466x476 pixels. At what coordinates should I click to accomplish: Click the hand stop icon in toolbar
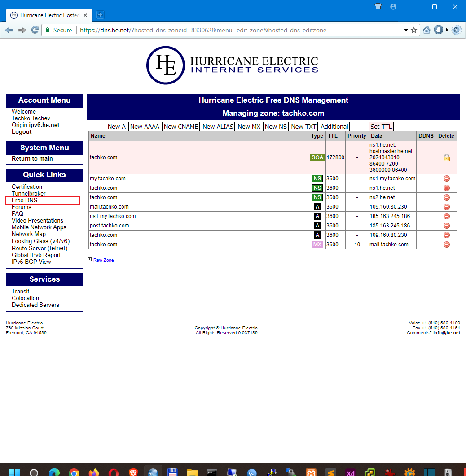[438, 30]
